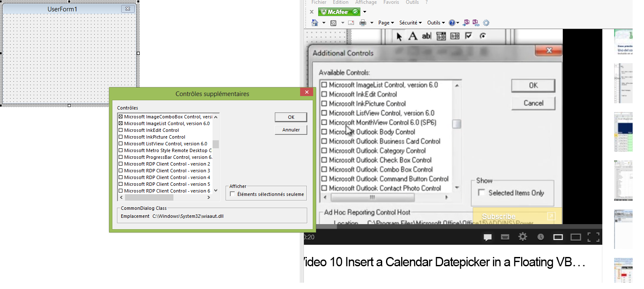Check Microsoft Metro Style Remote Desktop control
The height and width of the screenshot is (289, 644).
click(x=121, y=150)
